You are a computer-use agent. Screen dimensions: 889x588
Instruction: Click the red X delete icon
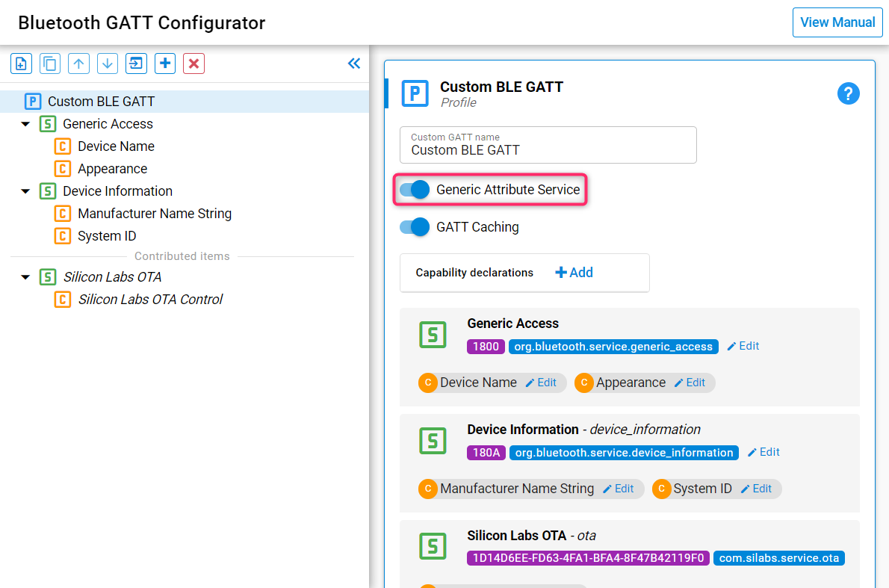pos(193,64)
